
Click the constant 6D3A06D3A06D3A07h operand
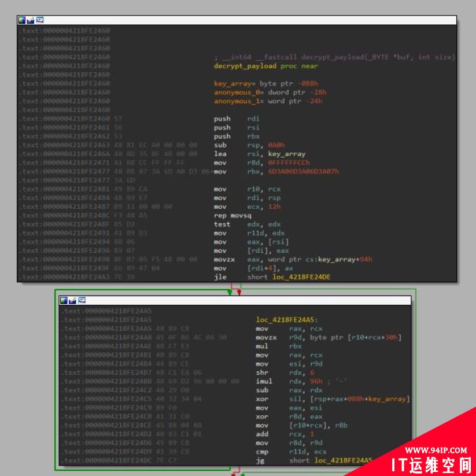pos(303,172)
